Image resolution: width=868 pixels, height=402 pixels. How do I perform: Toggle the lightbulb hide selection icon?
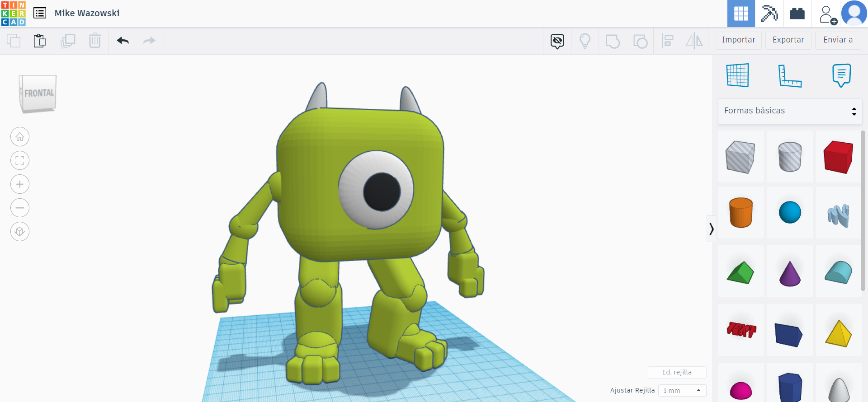click(x=585, y=41)
